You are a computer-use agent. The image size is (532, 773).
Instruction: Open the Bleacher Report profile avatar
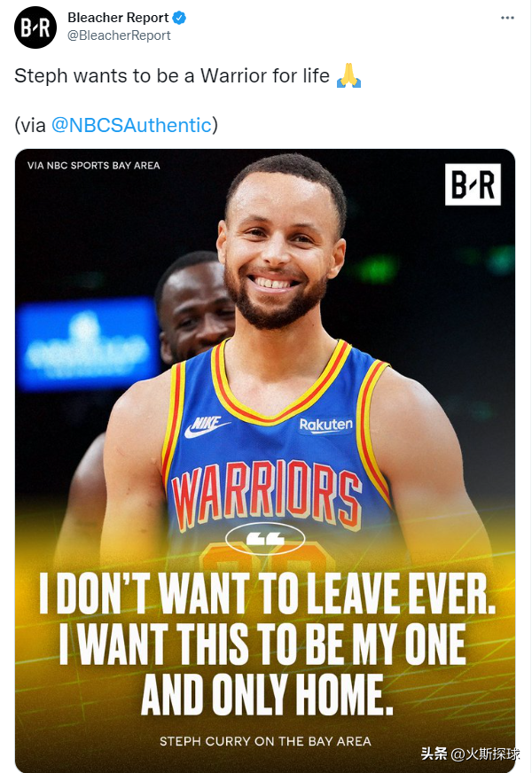point(35,27)
